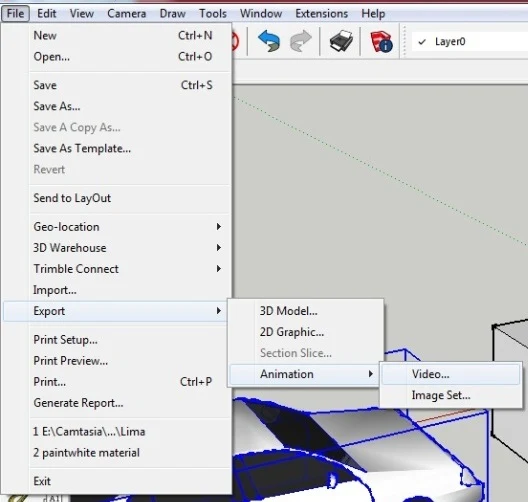
Task: Open the Model Info icon
Action: tap(381, 42)
